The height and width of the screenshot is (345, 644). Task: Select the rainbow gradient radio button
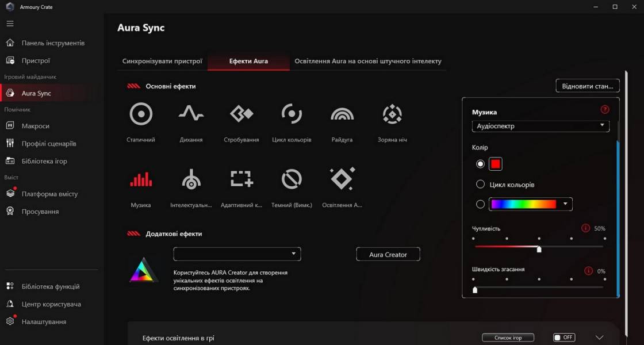pyautogui.click(x=480, y=204)
